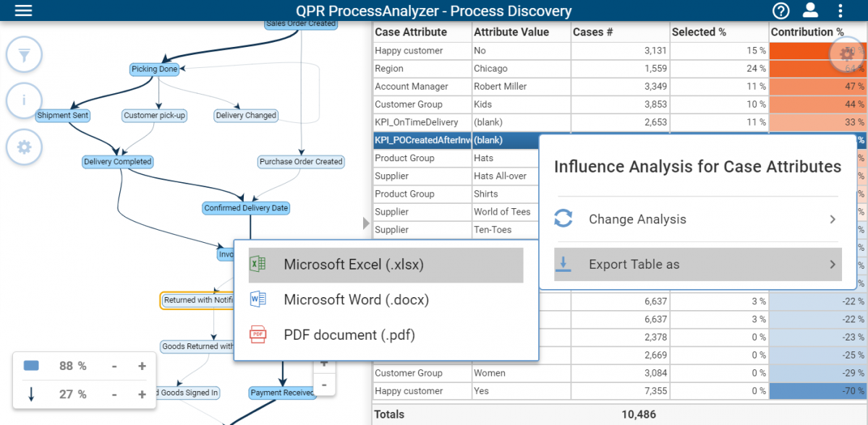Select the Payment Received node

[x=283, y=393]
